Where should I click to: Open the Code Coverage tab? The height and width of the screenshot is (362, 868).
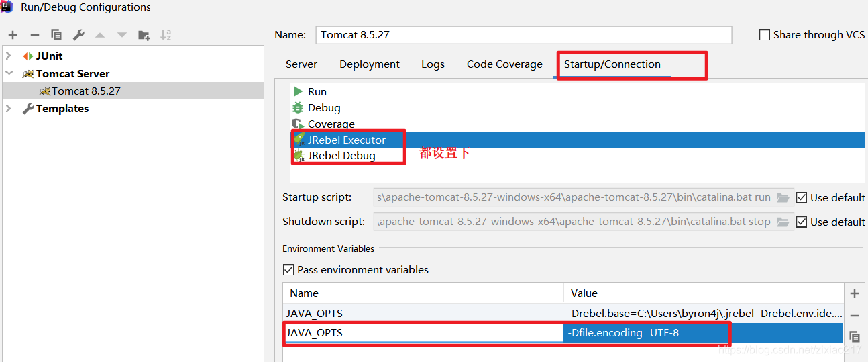[x=504, y=64]
